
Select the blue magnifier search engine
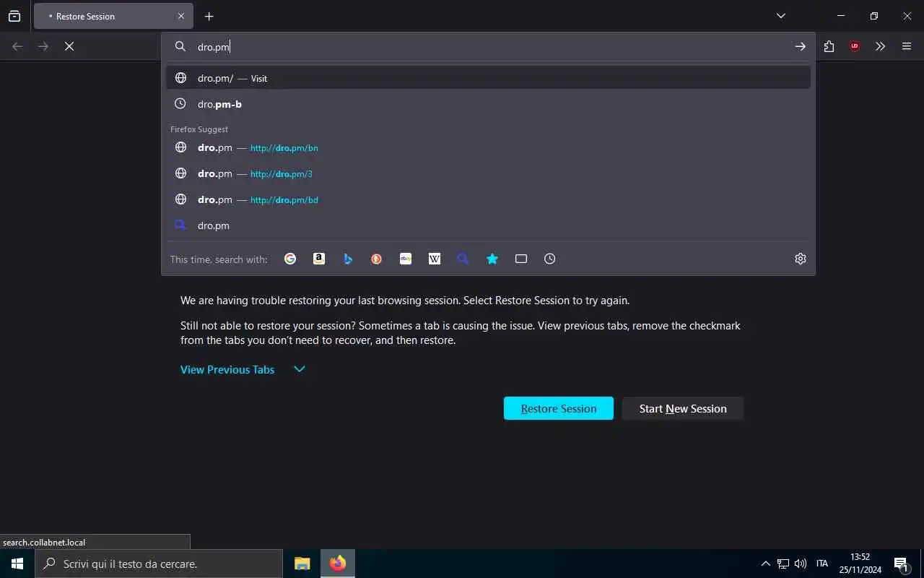click(x=463, y=259)
